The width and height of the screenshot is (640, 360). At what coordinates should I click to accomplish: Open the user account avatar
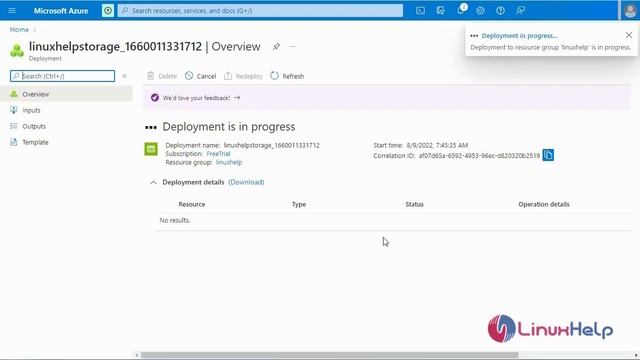[630, 11]
